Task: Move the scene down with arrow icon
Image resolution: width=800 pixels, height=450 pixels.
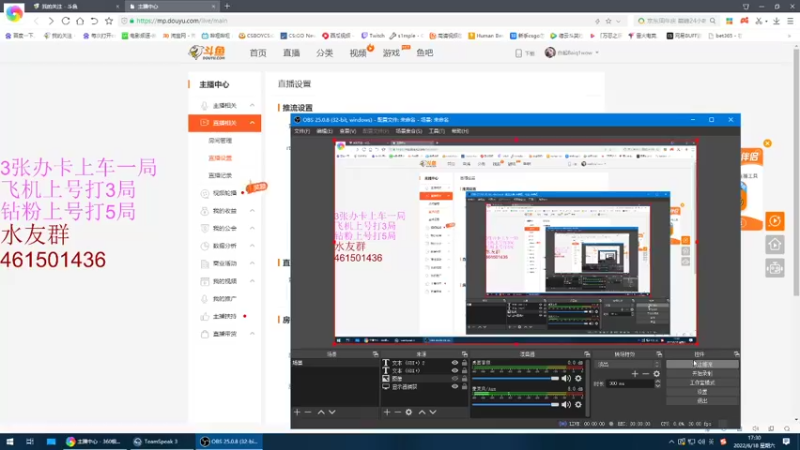Action: coord(332,412)
